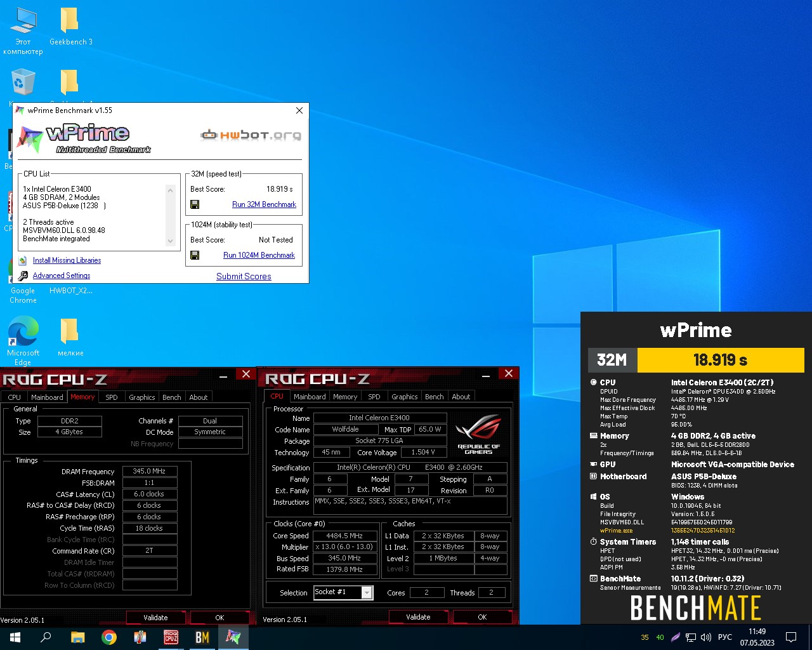
Task: Click Validate in Memory CPU-Z window
Action: pos(155,618)
